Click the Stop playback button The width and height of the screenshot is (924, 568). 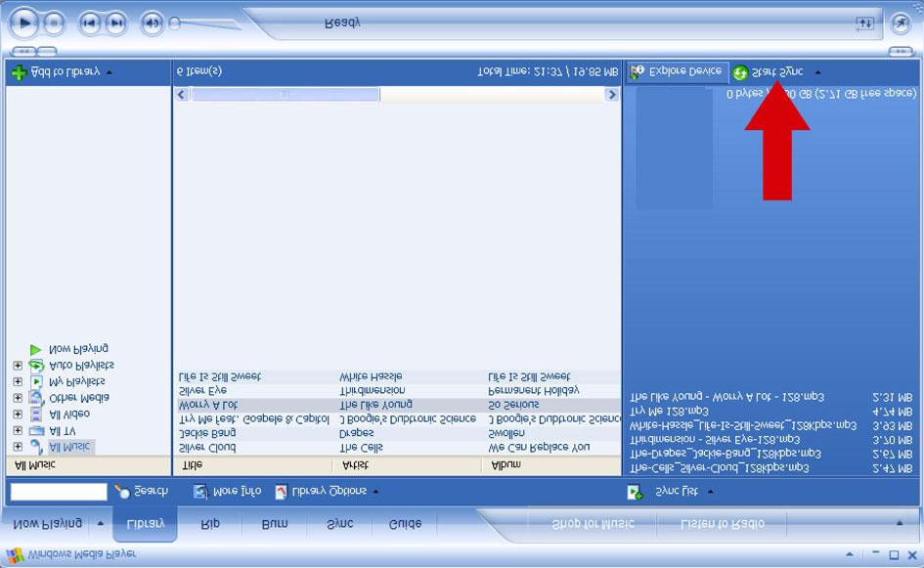coord(54,23)
